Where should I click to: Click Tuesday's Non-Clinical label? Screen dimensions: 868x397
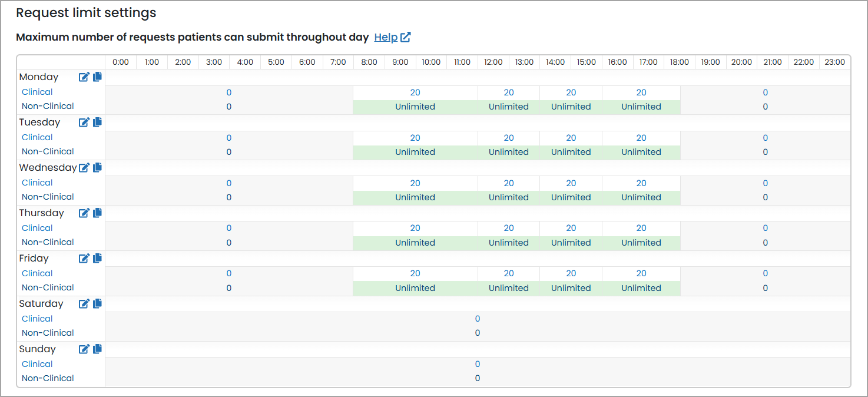pyautogui.click(x=48, y=151)
